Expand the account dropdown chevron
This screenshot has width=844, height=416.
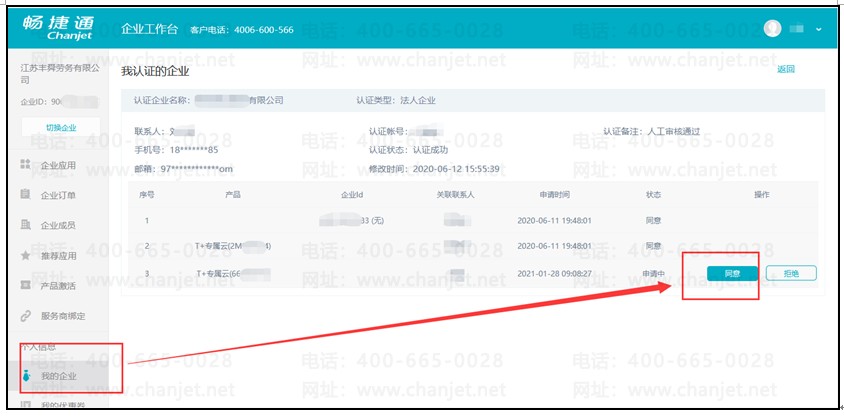tap(819, 29)
